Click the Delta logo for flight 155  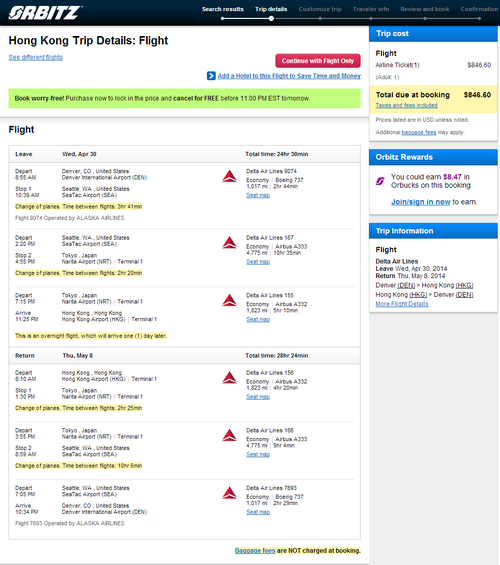coord(229,300)
